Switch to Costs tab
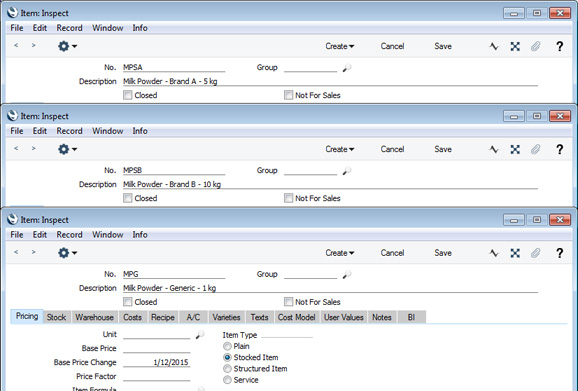Image resolution: width=578 pixels, height=391 pixels. tap(132, 317)
